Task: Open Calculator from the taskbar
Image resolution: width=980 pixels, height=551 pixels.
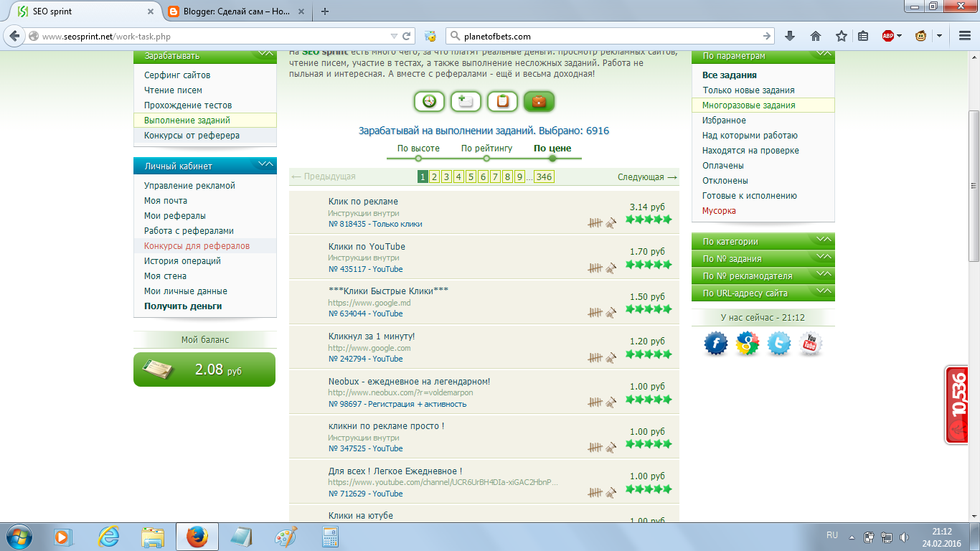Action: click(x=330, y=536)
